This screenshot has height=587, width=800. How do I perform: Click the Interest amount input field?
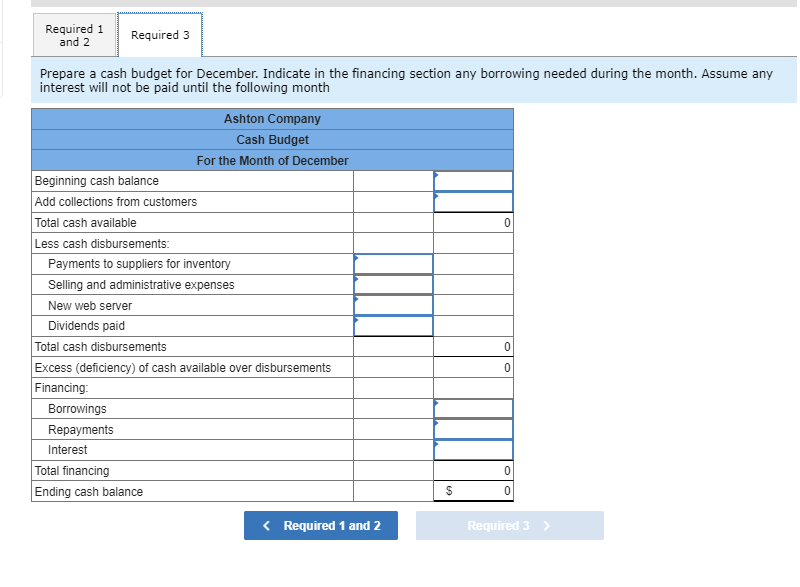[x=473, y=450]
